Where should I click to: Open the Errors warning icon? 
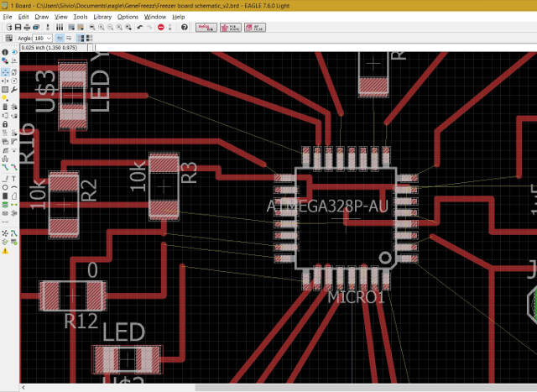pyautogui.click(x=5, y=251)
